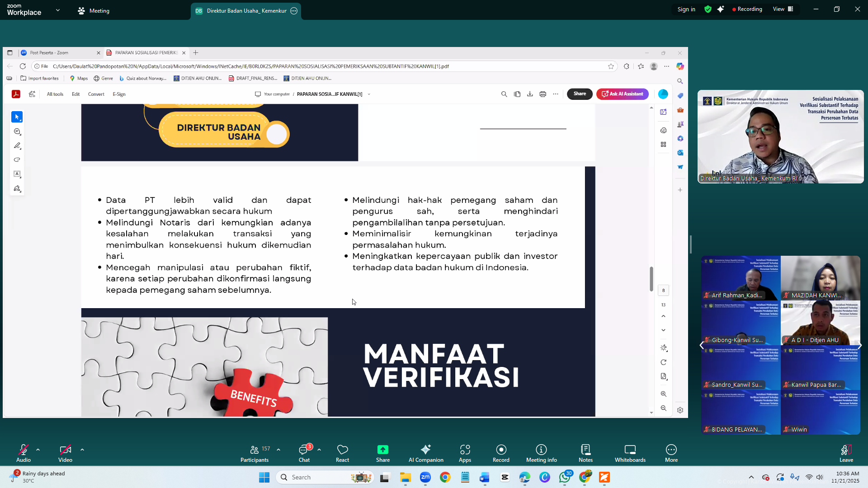
Task: Switch to the Meeting tab
Action: pyautogui.click(x=94, y=11)
